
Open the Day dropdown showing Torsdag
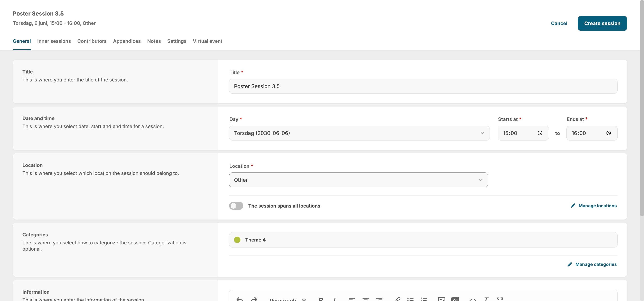point(359,133)
